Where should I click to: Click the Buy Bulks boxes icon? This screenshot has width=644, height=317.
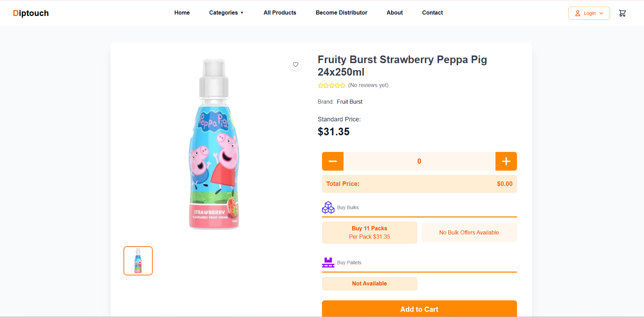click(x=328, y=207)
